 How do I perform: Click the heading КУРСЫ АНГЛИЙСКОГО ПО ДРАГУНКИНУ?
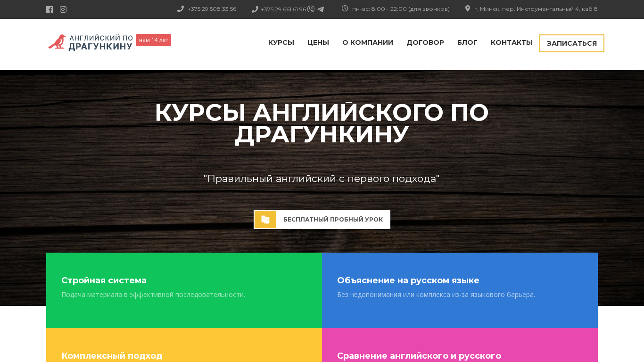coord(322,123)
